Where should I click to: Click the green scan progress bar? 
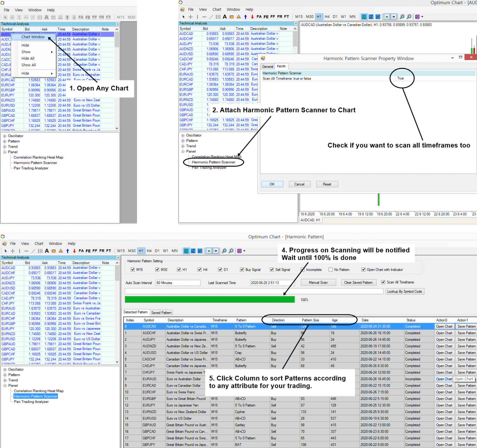[210, 299]
